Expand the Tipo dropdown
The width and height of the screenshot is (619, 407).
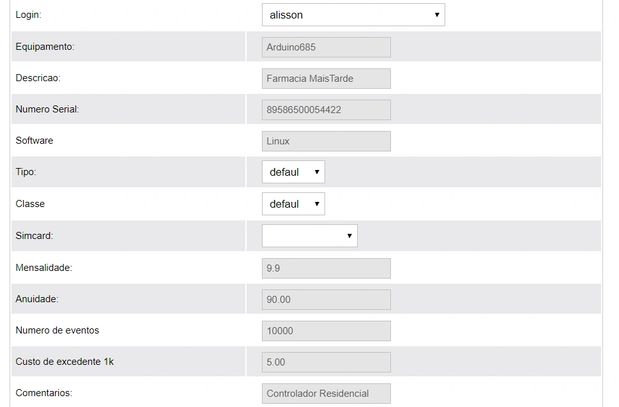pyautogui.click(x=293, y=172)
